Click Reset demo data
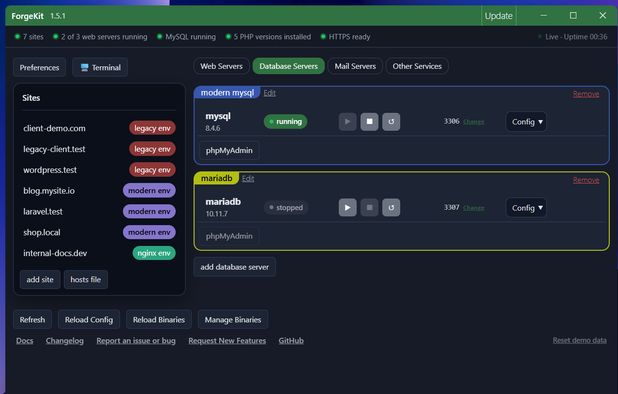Image resolution: width=618 pixels, height=394 pixels. coord(579,340)
